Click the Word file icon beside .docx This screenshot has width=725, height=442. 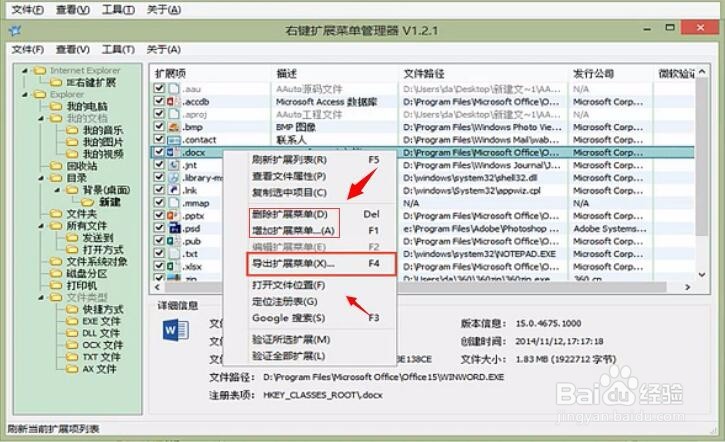(x=173, y=152)
